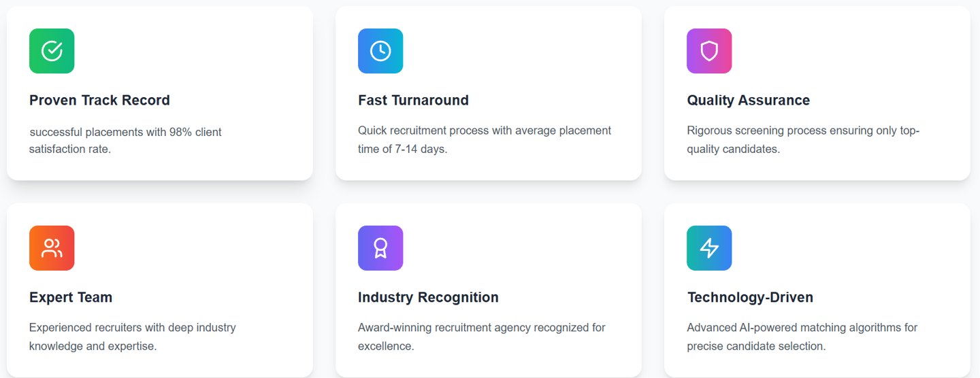Click the pink shield icon

(x=709, y=51)
